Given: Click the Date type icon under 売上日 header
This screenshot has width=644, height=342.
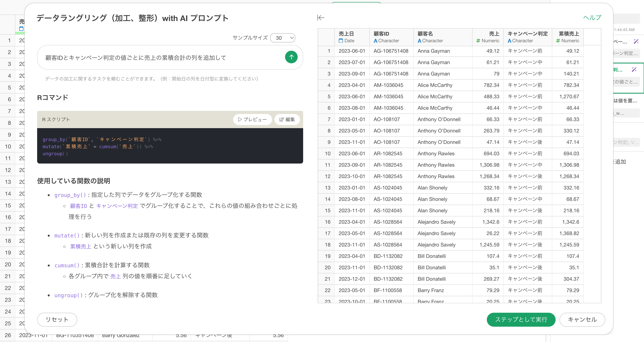Looking at the screenshot, I should (341, 40).
